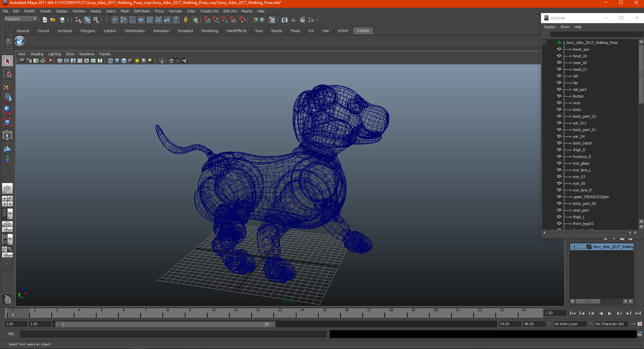
Task: Activate the Move tool cone icon
Action: click(x=7, y=98)
